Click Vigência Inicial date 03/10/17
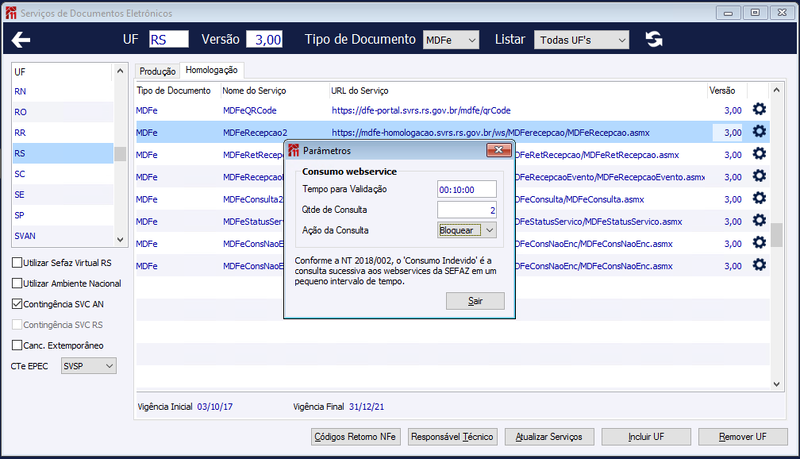The image size is (800, 459). [x=215, y=406]
